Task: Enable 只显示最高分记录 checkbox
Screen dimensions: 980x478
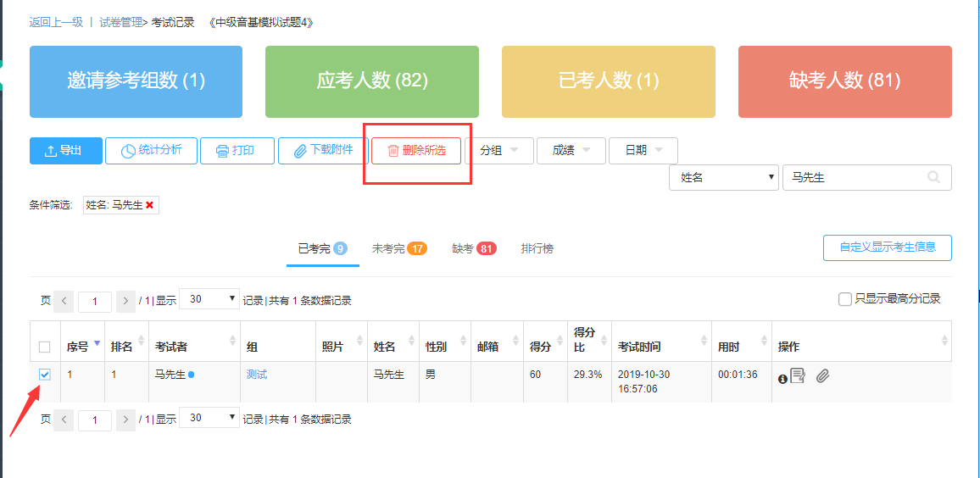Action: [844, 299]
